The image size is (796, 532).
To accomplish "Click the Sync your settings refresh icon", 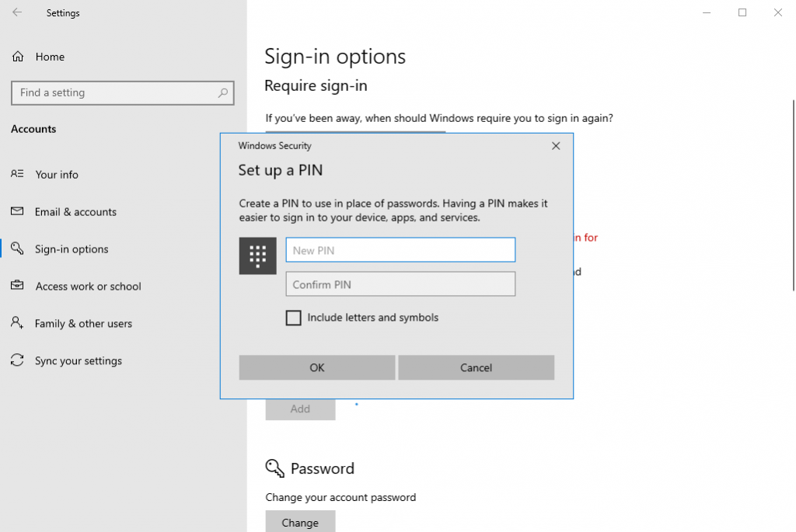I will [x=16, y=360].
